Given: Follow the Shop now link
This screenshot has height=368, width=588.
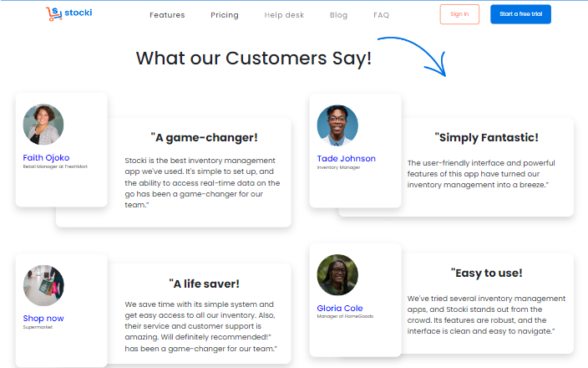Looking at the screenshot, I should coord(43,319).
